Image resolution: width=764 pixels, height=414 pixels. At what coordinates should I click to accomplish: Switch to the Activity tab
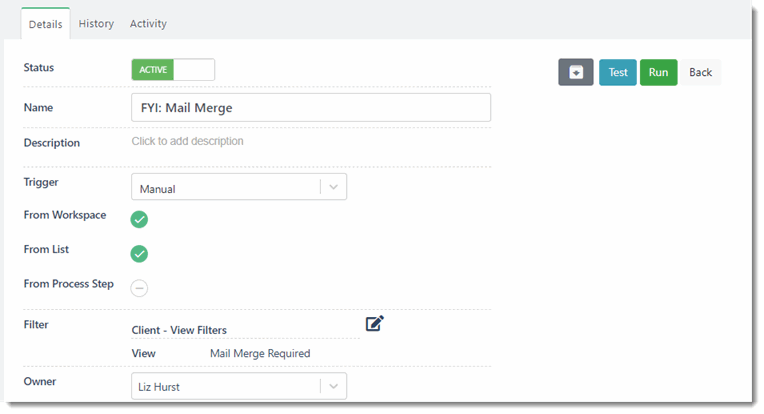click(x=148, y=23)
